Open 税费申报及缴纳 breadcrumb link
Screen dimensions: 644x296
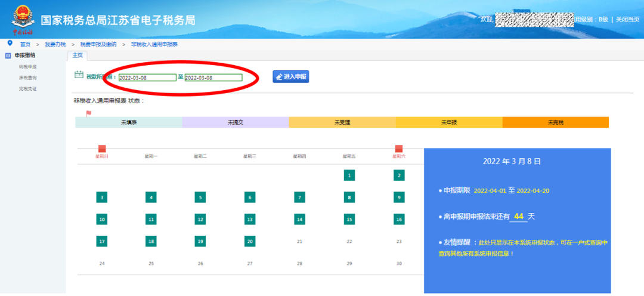pos(98,44)
